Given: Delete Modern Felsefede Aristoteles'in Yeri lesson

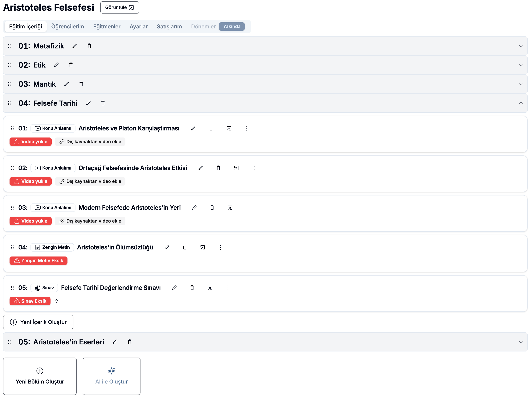Looking at the screenshot, I should tap(212, 208).
